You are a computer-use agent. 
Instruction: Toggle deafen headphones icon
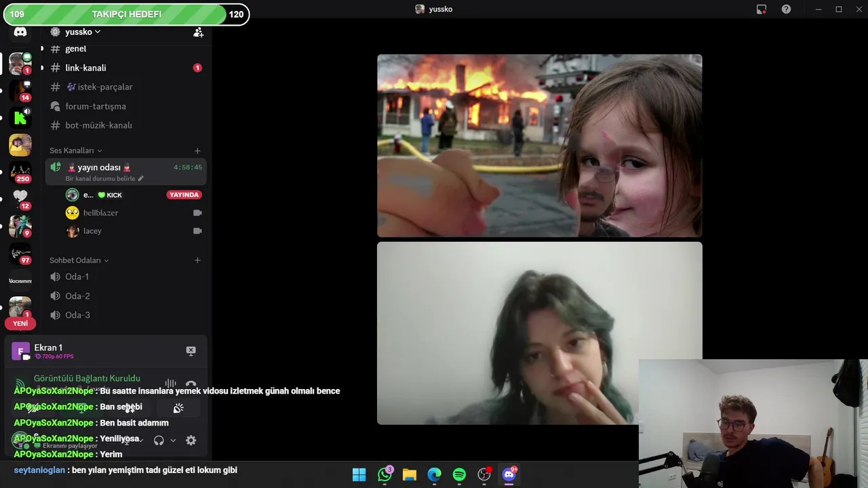(159, 440)
